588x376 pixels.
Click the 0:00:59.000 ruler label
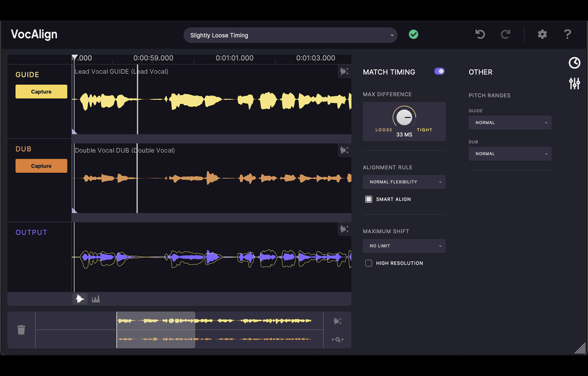tap(153, 58)
